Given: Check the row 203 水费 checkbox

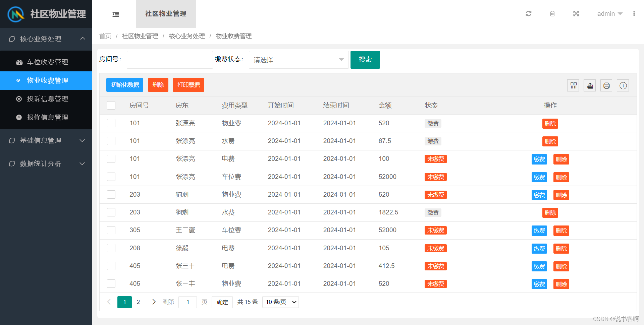Looking at the screenshot, I should (111, 212).
